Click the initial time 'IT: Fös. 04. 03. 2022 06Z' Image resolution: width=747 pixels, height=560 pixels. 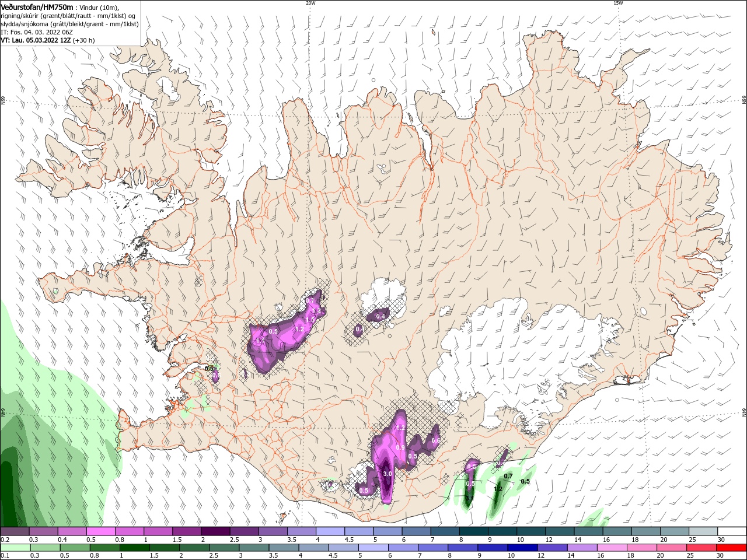(37, 32)
